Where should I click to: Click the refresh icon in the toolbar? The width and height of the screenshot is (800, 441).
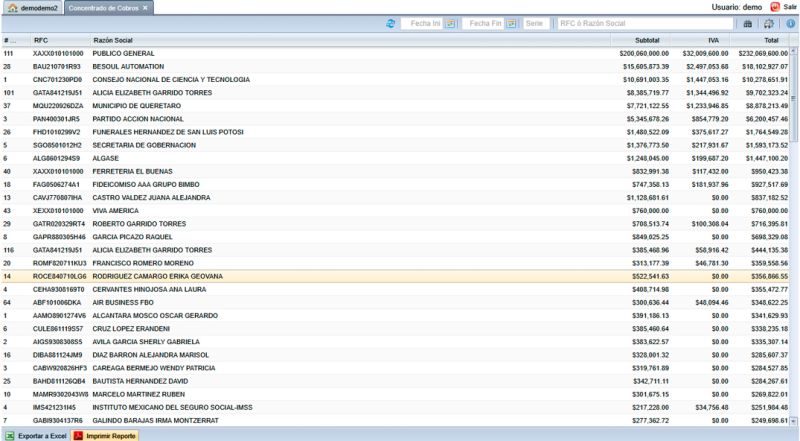click(x=390, y=23)
